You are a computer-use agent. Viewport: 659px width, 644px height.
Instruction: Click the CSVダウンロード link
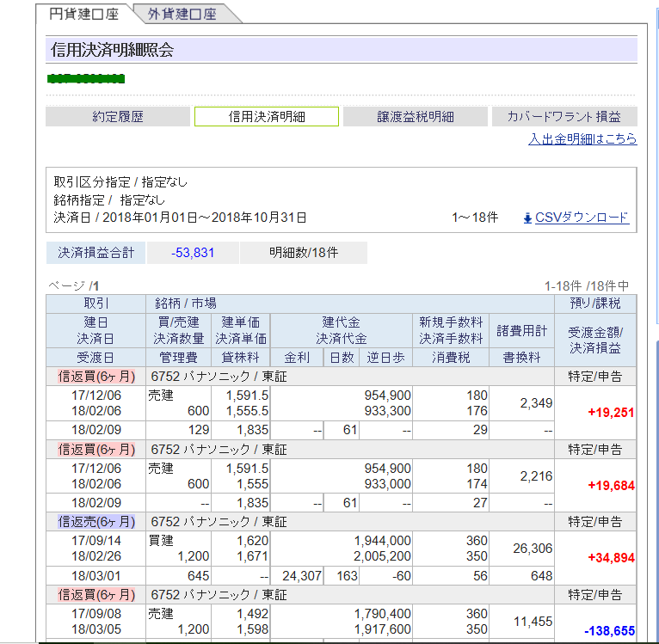coord(582,218)
